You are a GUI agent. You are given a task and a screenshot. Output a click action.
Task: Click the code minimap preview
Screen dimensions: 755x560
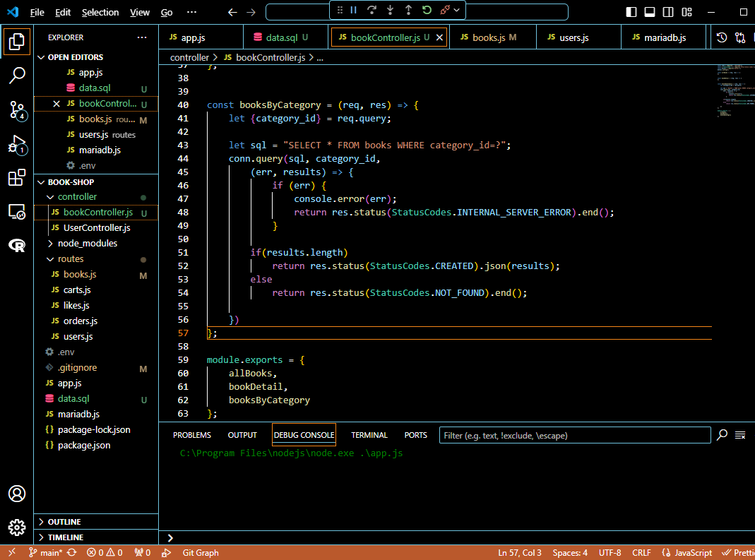click(x=735, y=92)
